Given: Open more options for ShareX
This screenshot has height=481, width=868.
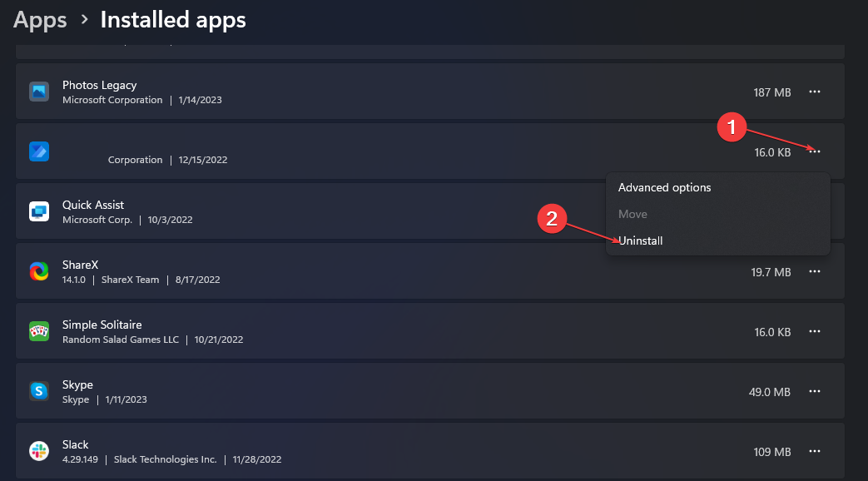Looking at the screenshot, I should [814, 272].
